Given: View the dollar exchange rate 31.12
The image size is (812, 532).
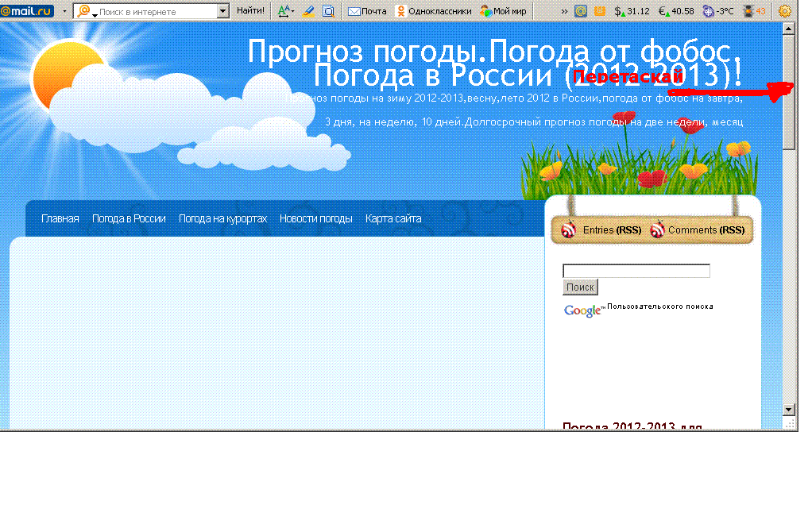Looking at the screenshot, I should tap(632, 11).
